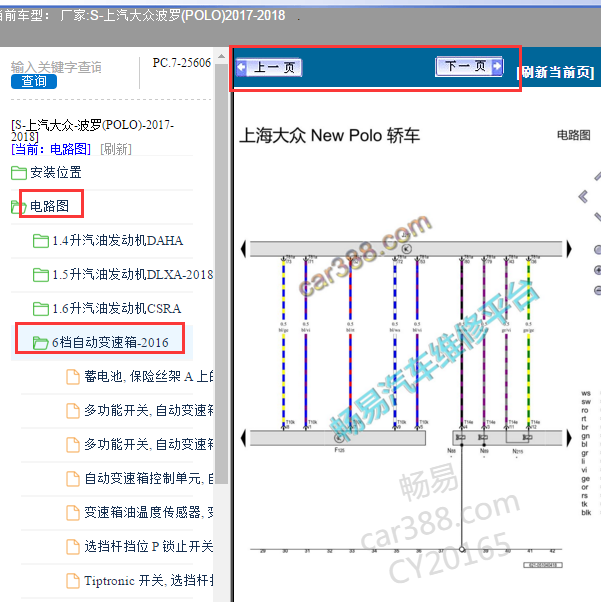This screenshot has height=602, width=601.
Task: Go to next page with 下一页 button
Action: pyautogui.click(x=469, y=66)
